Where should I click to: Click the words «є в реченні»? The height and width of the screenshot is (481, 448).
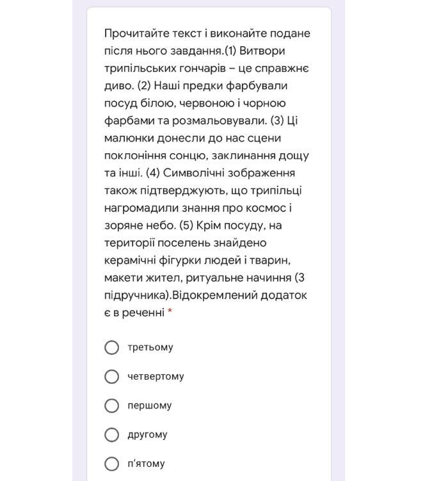tap(134, 313)
